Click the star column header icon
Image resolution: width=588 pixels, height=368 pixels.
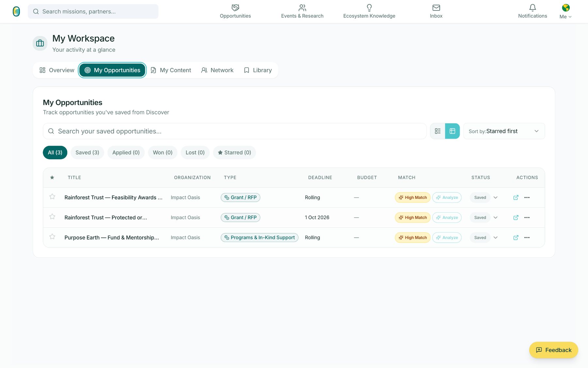pos(52,178)
